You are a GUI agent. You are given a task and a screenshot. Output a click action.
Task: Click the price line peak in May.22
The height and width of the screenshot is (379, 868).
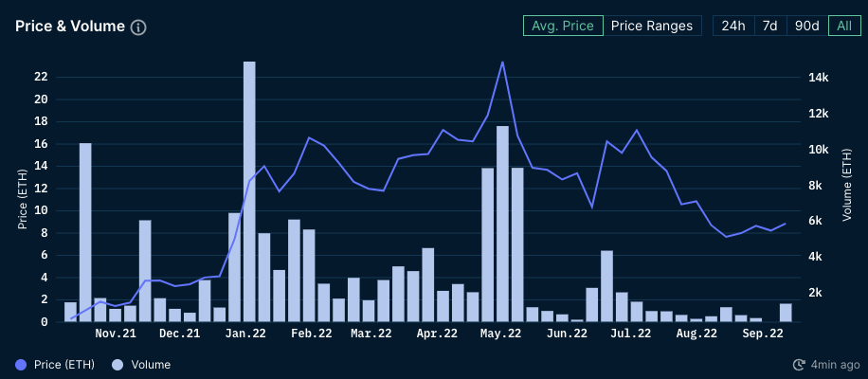tap(502, 62)
